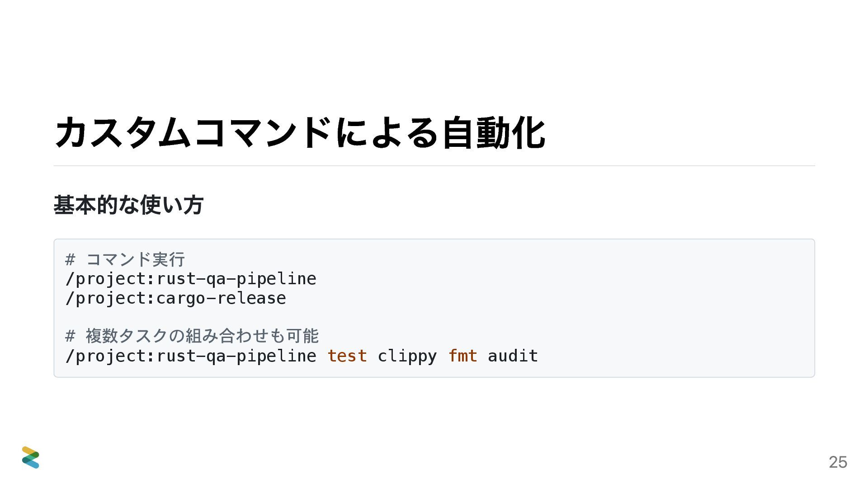
Task: Click rust-qa-pipeline on the line containing test
Action: (x=236, y=357)
